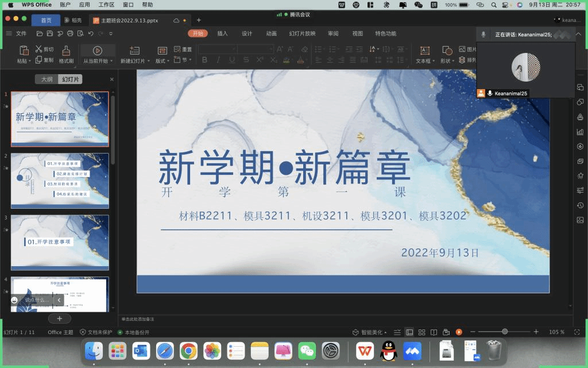This screenshot has height=368, width=588.
Task: Switch to the Animation (动画) tab
Action: click(x=271, y=33)
